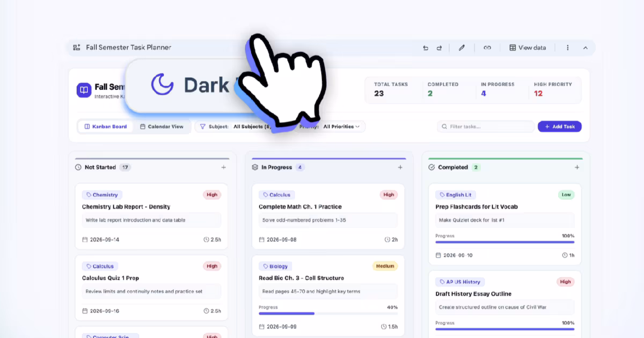Screen dimensions: 644x338
Task: Click the redo arrow in the top bar
Action: [439, 48]
